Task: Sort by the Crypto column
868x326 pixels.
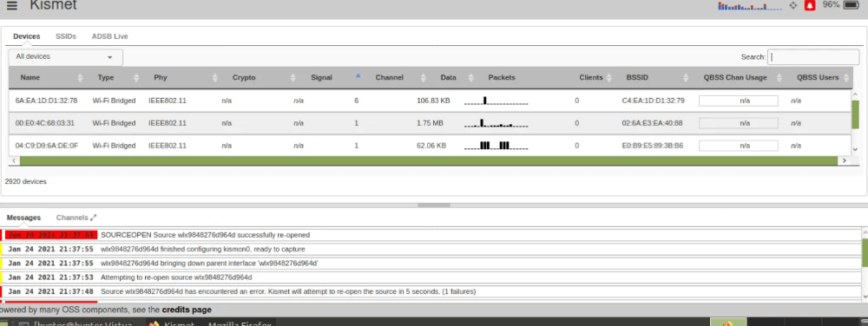Action: 244,78
